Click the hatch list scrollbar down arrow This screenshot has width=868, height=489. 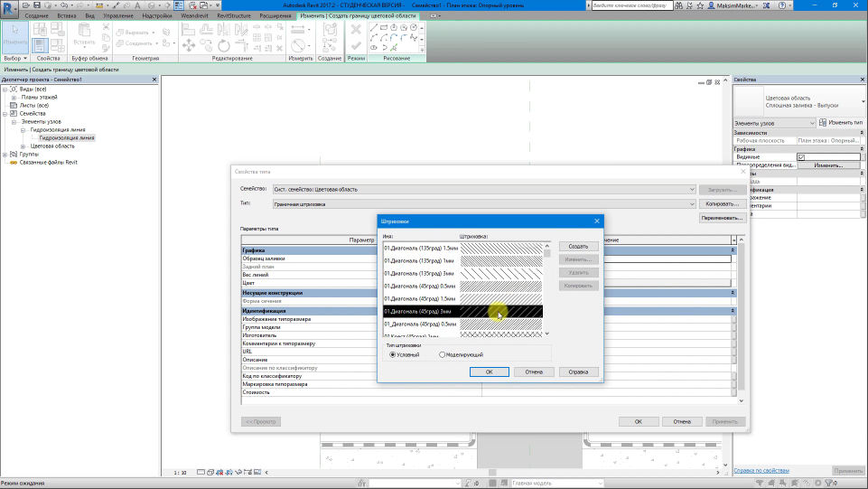547,334
